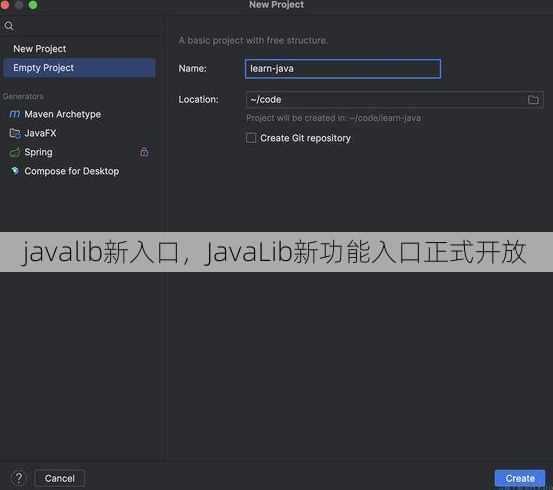
Task: Click 'Project will be created in' path text
Action: click(333, 118)
